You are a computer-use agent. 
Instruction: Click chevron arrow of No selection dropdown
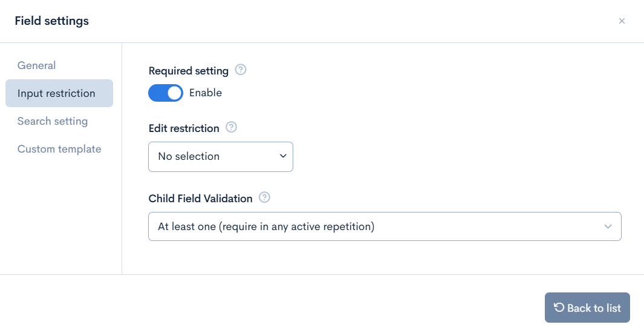point(283,156)
